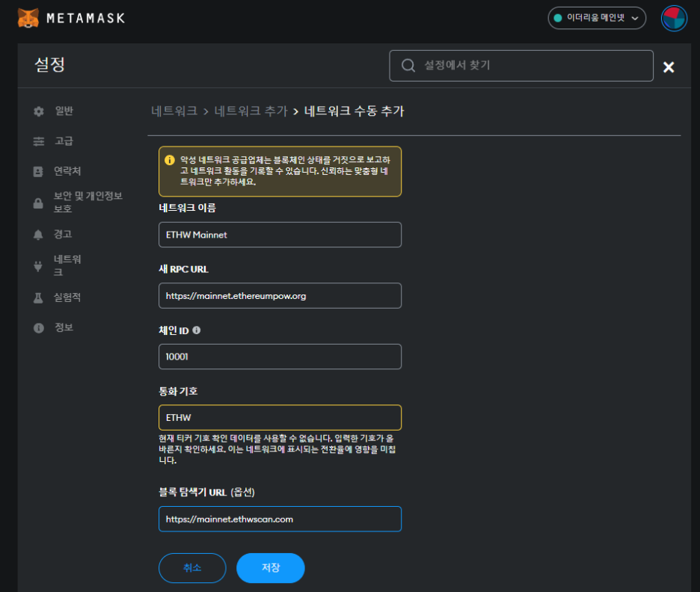Click the 설정 page title
Viewport: 700px width, 592px height.
pos(50,65)
